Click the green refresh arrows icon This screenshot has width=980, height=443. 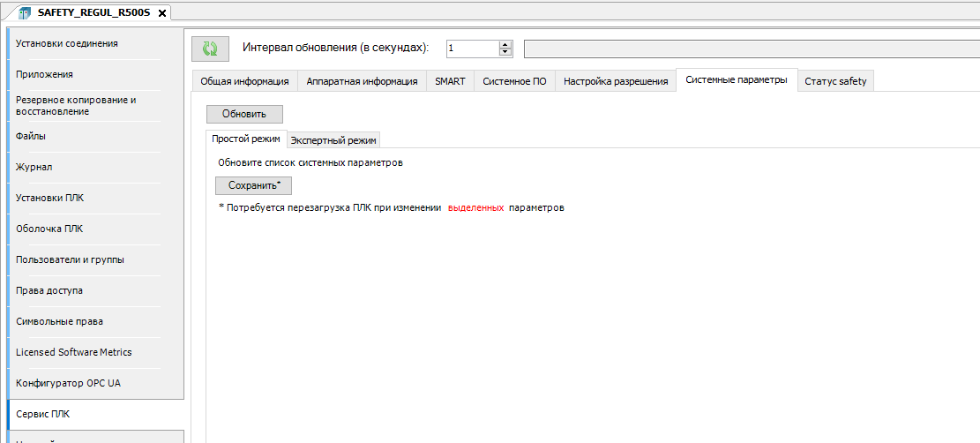[210, 49]
